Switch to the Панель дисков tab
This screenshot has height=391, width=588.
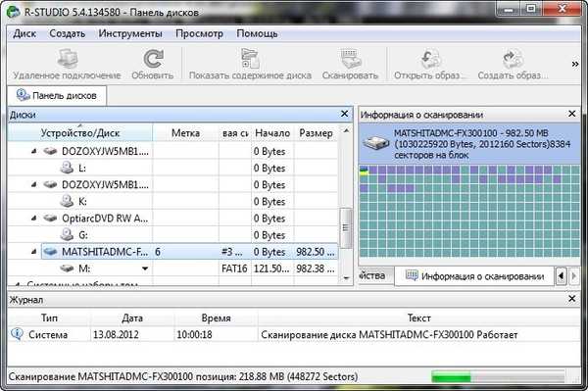[57, 96]
